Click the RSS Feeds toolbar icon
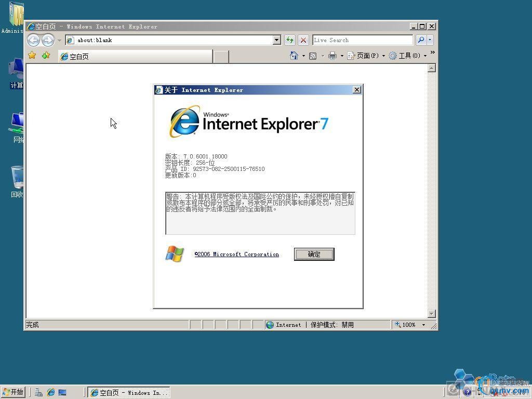 click(x=313, y=56)
